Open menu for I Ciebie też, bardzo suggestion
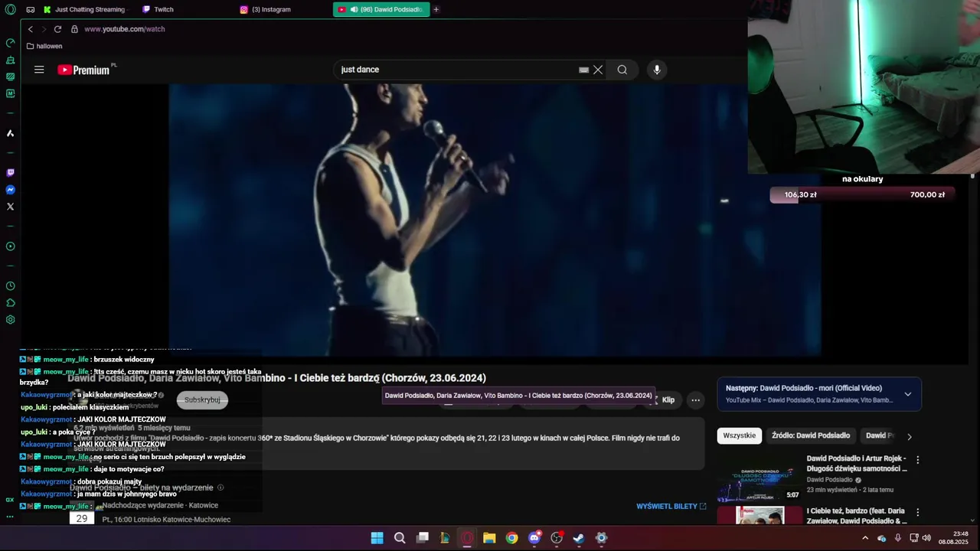Image resolution: width=980 pixels, height=551 pixels. (x=917, y=512)
